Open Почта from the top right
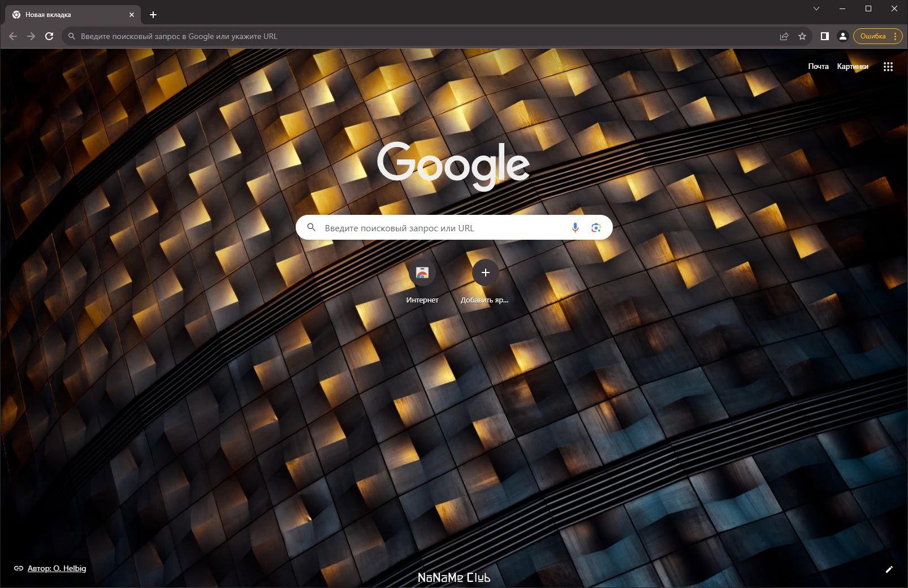Image resolution: width=908 pixels, height=588 pixels. 818,66
